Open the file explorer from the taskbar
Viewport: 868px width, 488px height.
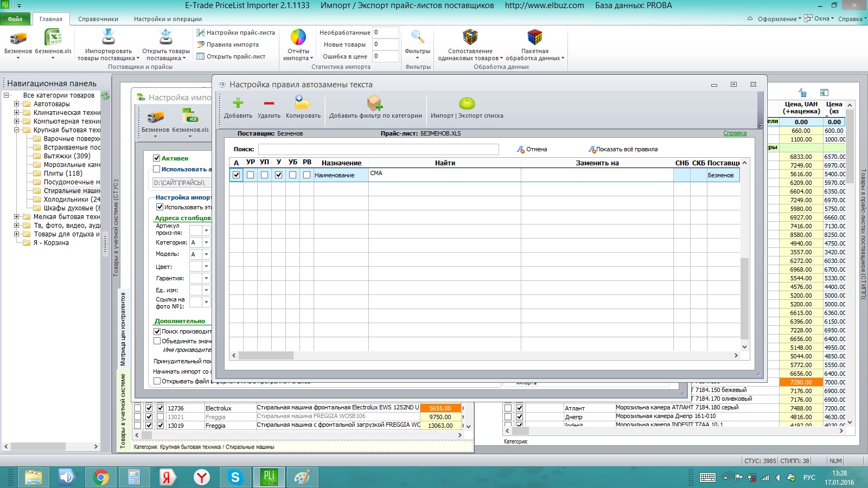click(x=33, y=477)
